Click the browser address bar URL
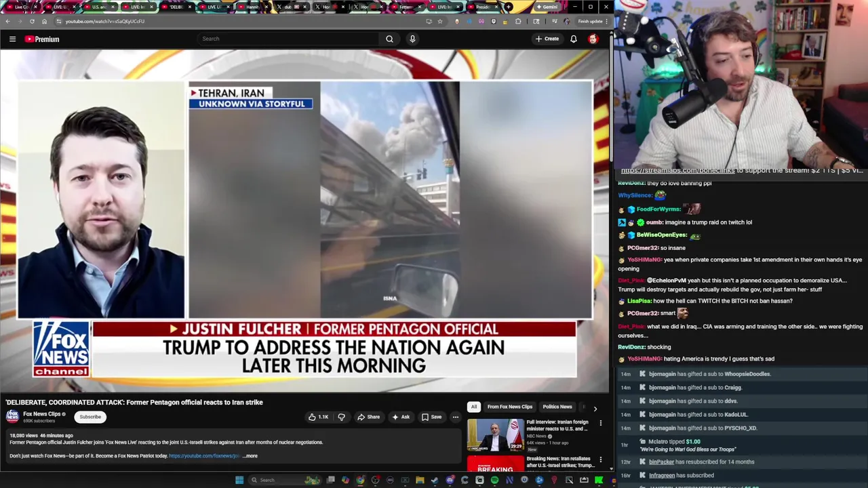868x488 pixels. 105,21
